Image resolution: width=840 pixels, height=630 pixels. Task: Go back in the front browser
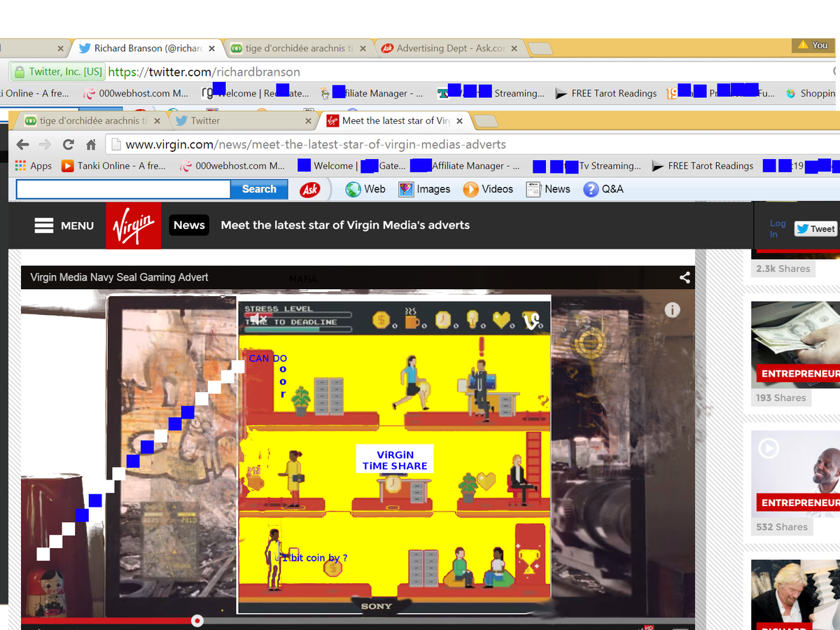click(22, 145)
